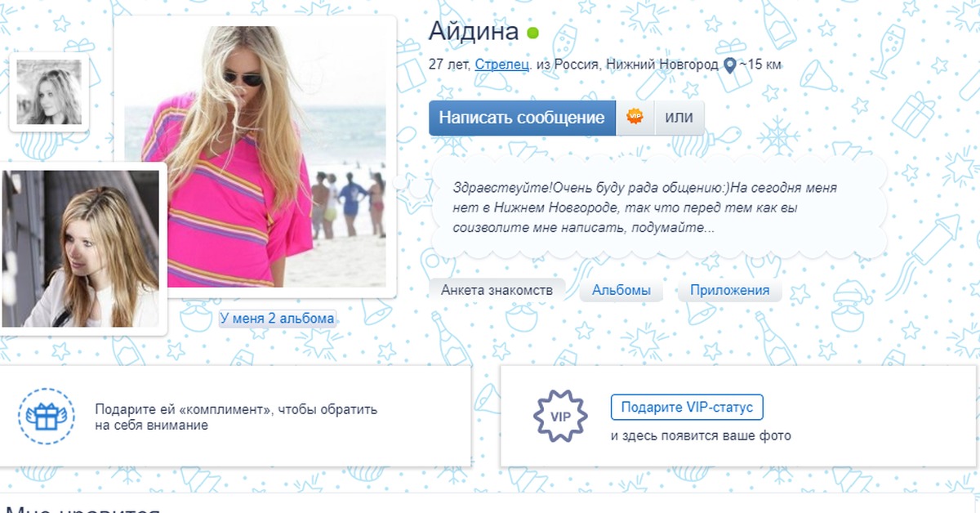Click the ИЛИ button
This screenshot has width=980, height=513.
point(679,118)
